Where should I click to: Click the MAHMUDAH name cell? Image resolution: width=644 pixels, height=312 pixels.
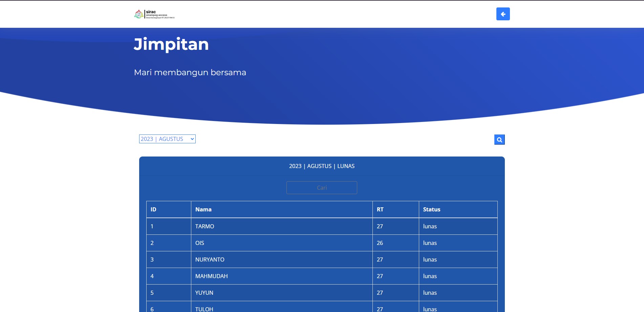(212, 276)
